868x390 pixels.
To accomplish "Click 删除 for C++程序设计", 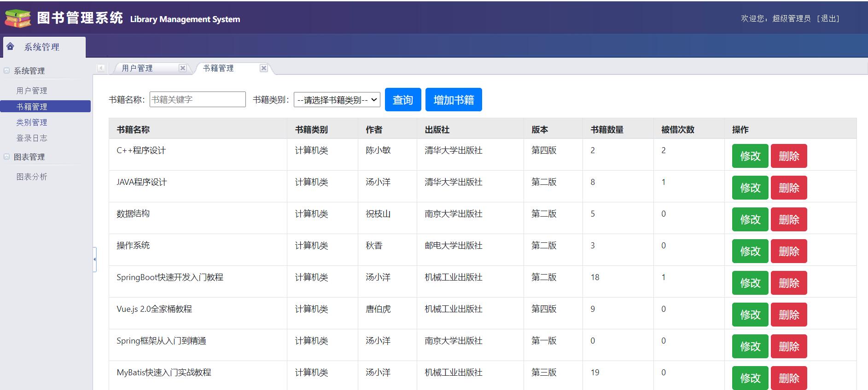I will 789,156.
